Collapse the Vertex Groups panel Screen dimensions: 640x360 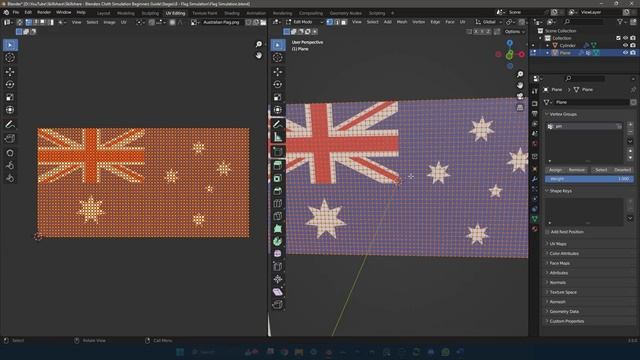click(x=562, y=114)
